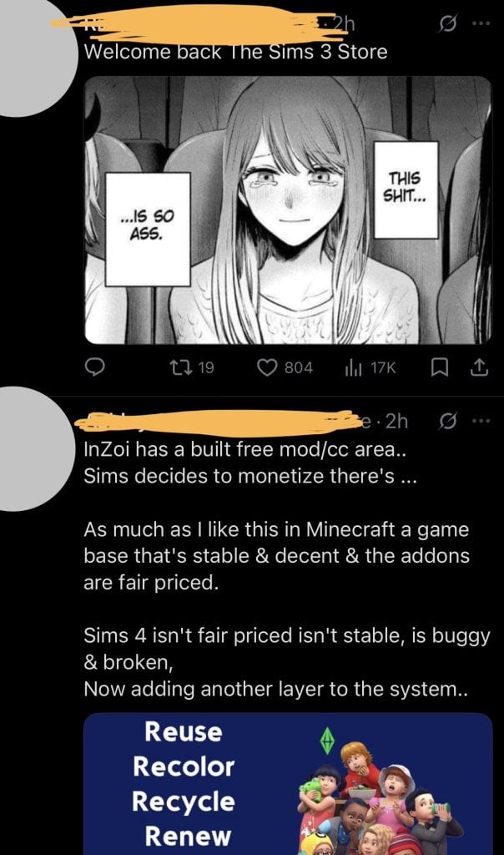Open the InZoi tweet text
Screen dimensions: 504x855
[x=286, y=569]
